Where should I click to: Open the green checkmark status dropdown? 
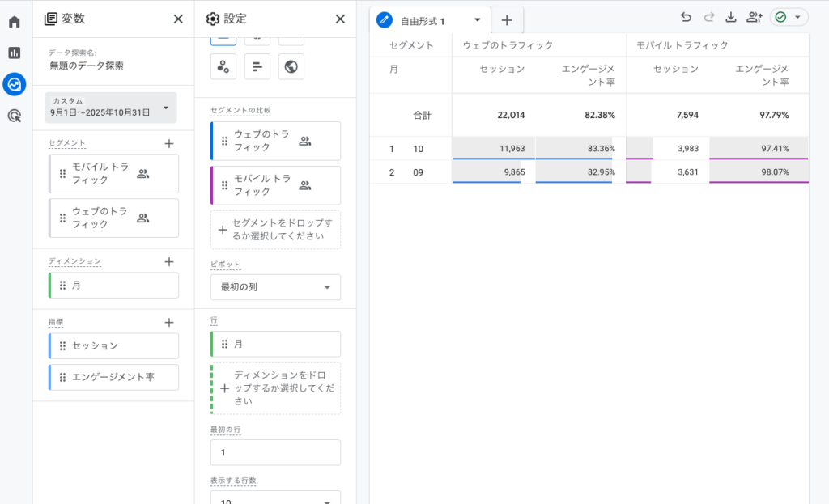pyautogui.click(x=789, y=18)
